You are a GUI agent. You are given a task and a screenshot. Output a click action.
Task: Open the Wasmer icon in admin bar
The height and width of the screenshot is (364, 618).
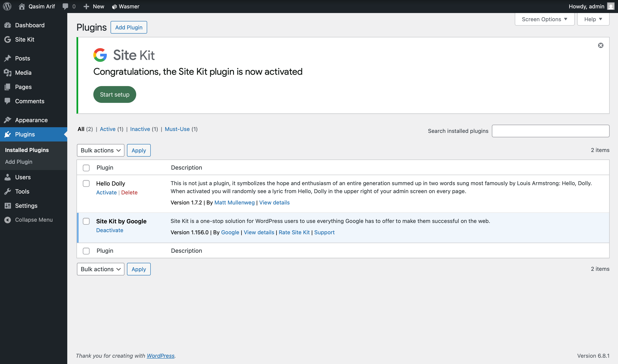(114, 7)
